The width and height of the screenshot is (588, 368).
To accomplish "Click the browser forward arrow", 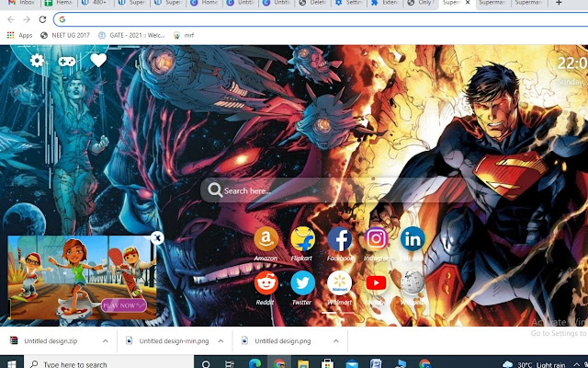I will (27, 19).
